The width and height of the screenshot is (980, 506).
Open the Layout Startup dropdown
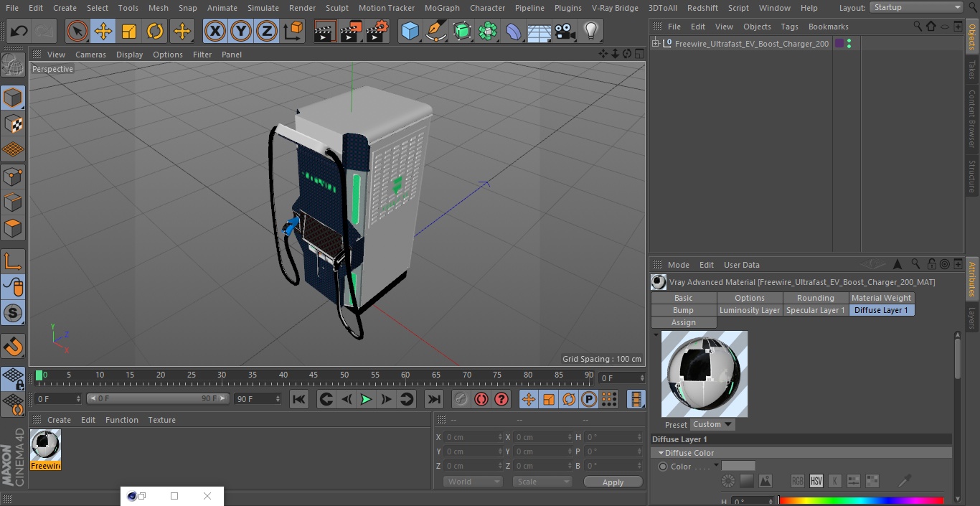click(x=916, y=7)
